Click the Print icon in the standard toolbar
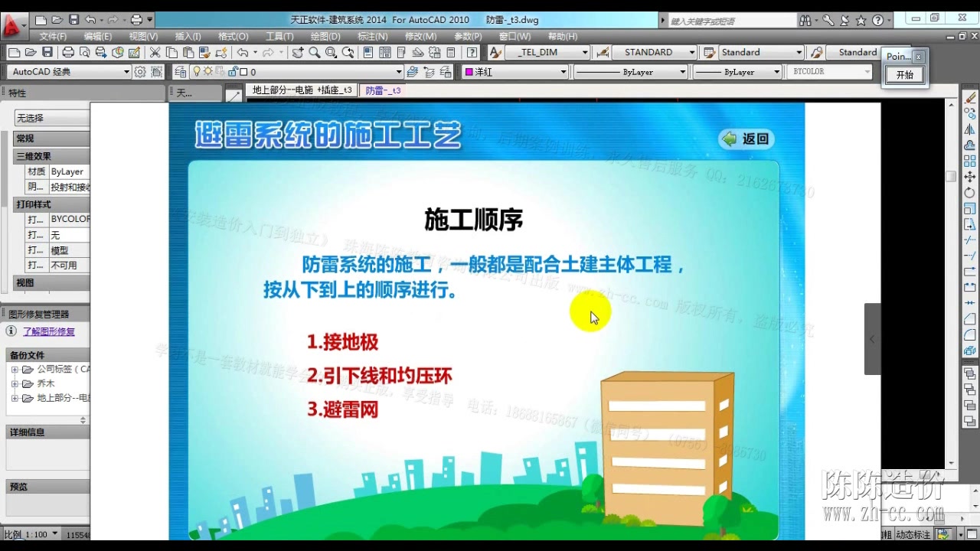Screen dimensions: 980x551 tap(69, 52)
